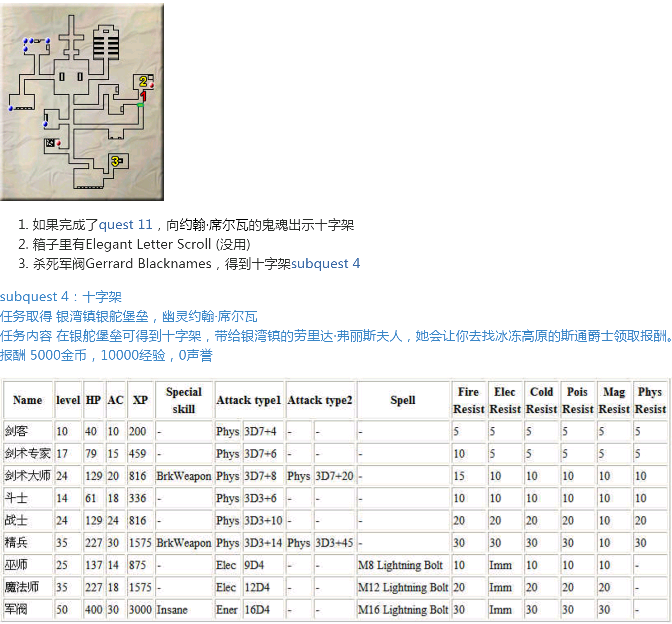Click the HP value '79'

click(93, 454)
